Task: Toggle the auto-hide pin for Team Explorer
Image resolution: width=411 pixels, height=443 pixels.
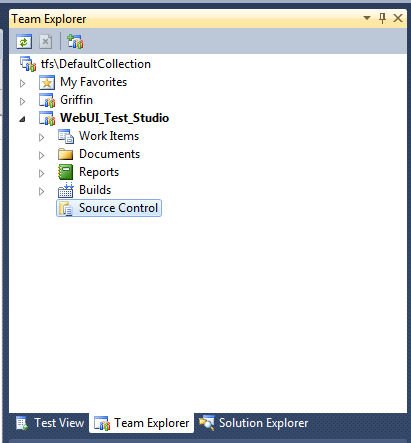Action: [382, 18]
